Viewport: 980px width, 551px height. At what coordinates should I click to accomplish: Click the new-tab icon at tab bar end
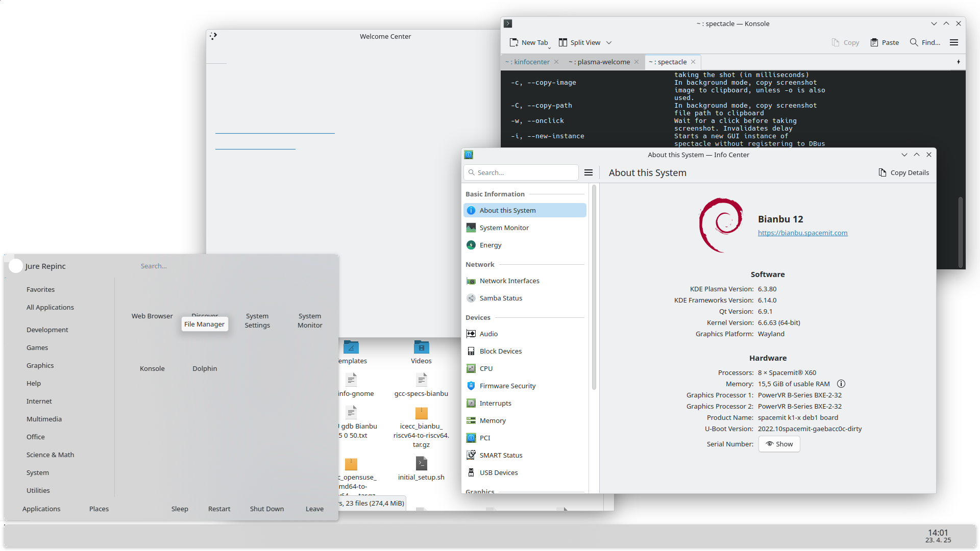958,62
